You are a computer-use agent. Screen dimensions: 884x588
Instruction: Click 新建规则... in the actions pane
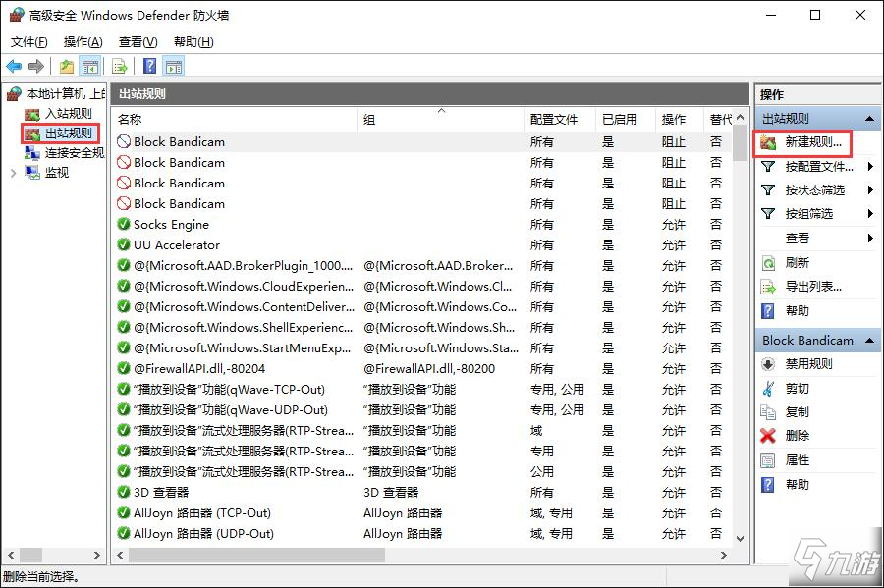click(813, 142)
